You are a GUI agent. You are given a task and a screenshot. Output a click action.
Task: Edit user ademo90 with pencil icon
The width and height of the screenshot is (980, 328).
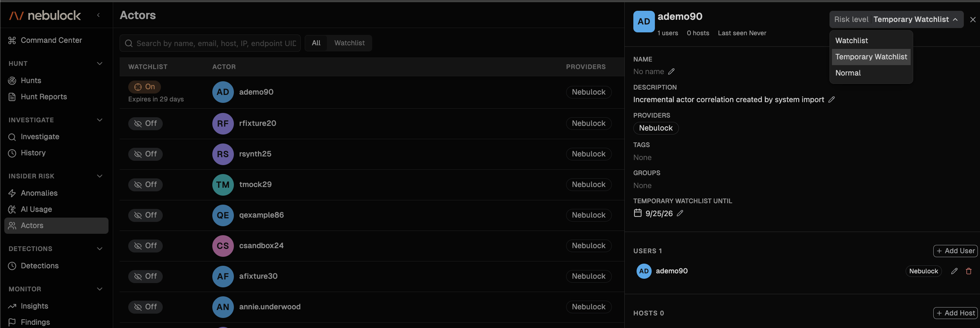(954, 271)
